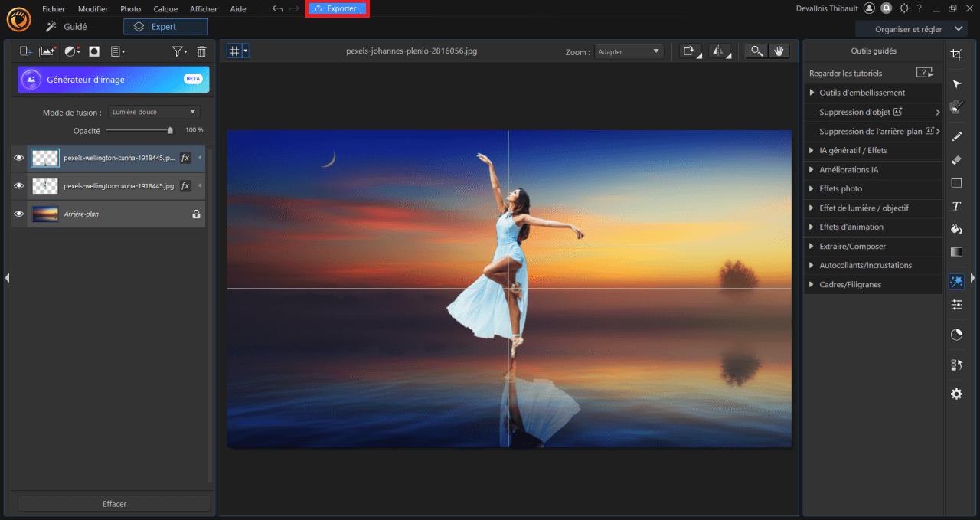Choose the Paint Bucket fill tool
Image resolution: width=980 pixels, height=520 pixels.
(956, 229)
